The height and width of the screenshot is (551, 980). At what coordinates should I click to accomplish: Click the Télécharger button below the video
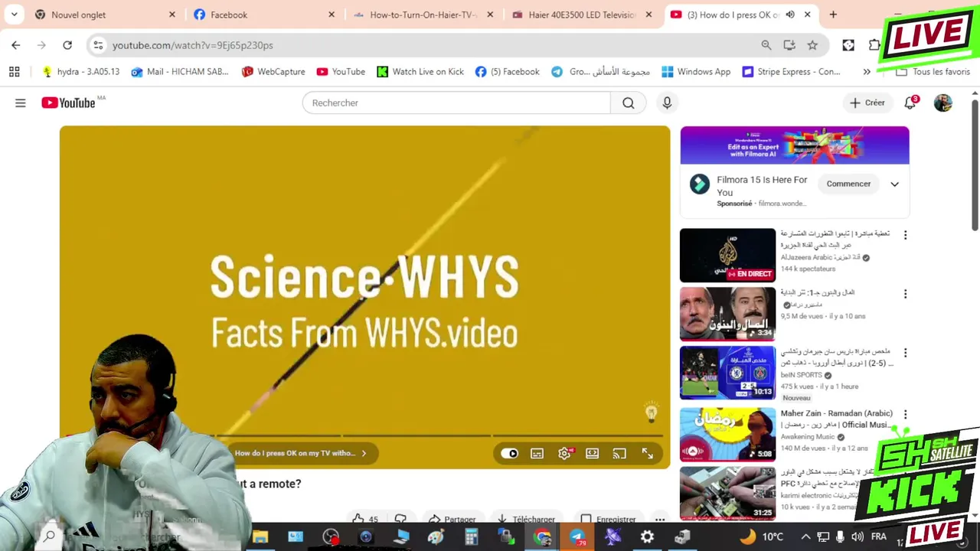coord(525,519)
